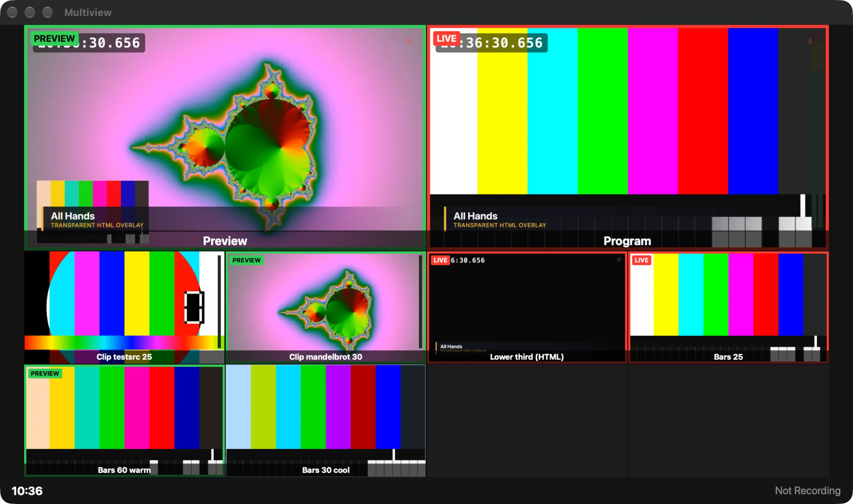Viewport: 853px width, 504px height.
Task: Click the Clip mandelbrot 30 source tile
Action: click(326, 307)
